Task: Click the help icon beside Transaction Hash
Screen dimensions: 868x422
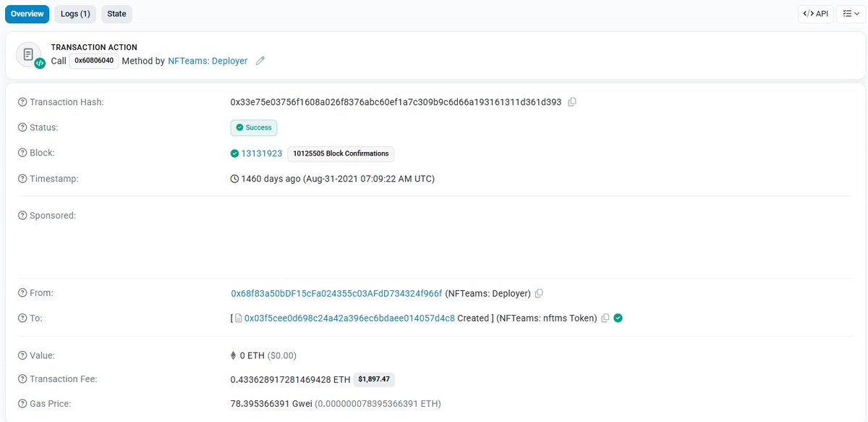Action: 22,102
